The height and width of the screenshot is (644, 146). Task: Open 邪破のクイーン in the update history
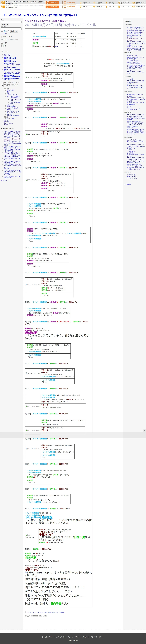131,177
